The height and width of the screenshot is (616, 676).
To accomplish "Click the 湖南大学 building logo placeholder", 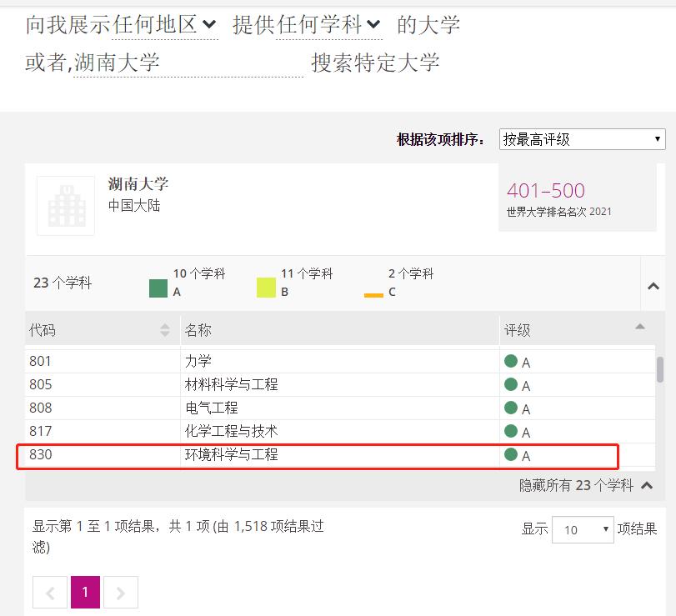I will pos(66,206).
